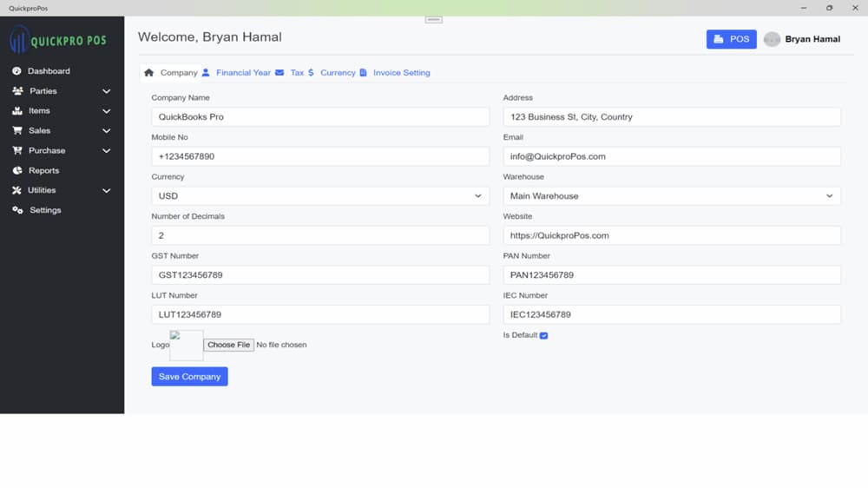868x488 pixels.
Task: Click the document icon beside Invoice Setting
Action: [363, 73]
